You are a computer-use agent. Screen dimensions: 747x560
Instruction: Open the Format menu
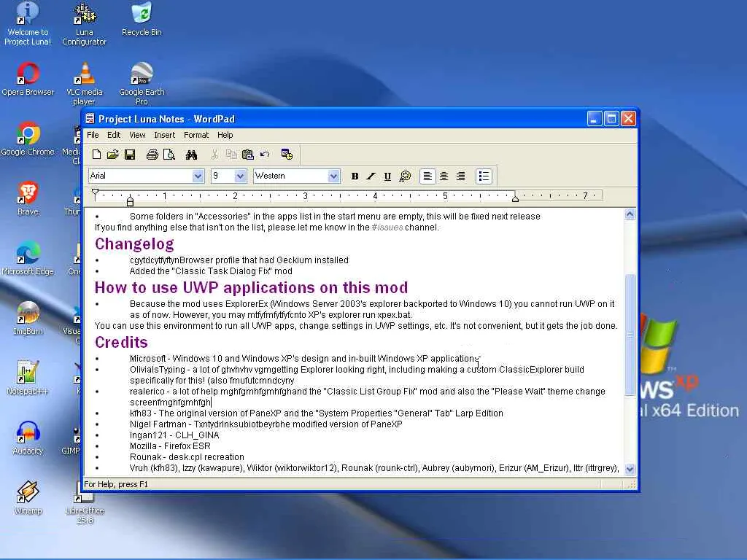pyautogui.click(x=196, y=135)
